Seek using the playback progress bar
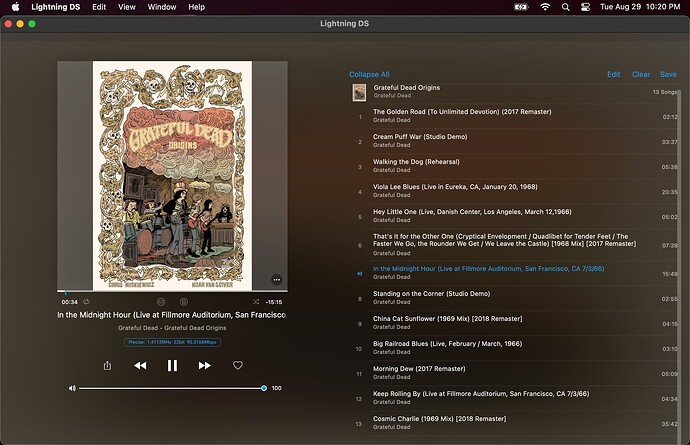The height and width of the screenshot is (445, 690). click(172, 291)
